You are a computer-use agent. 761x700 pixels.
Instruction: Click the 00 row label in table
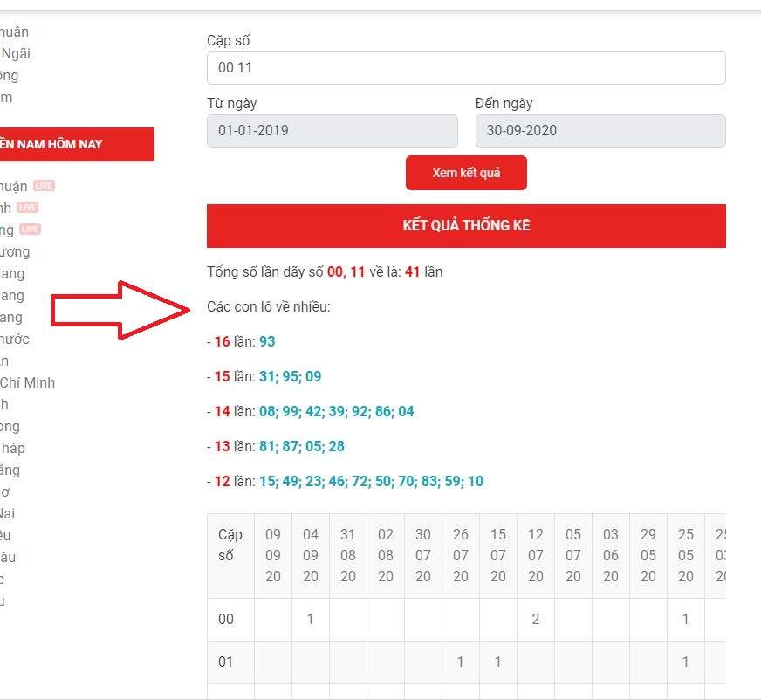226,619
